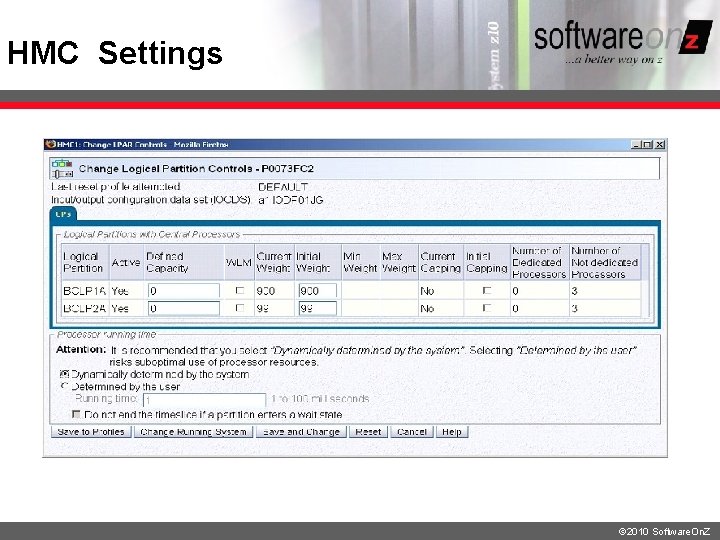Select Determined by the user option

point(65,386)
